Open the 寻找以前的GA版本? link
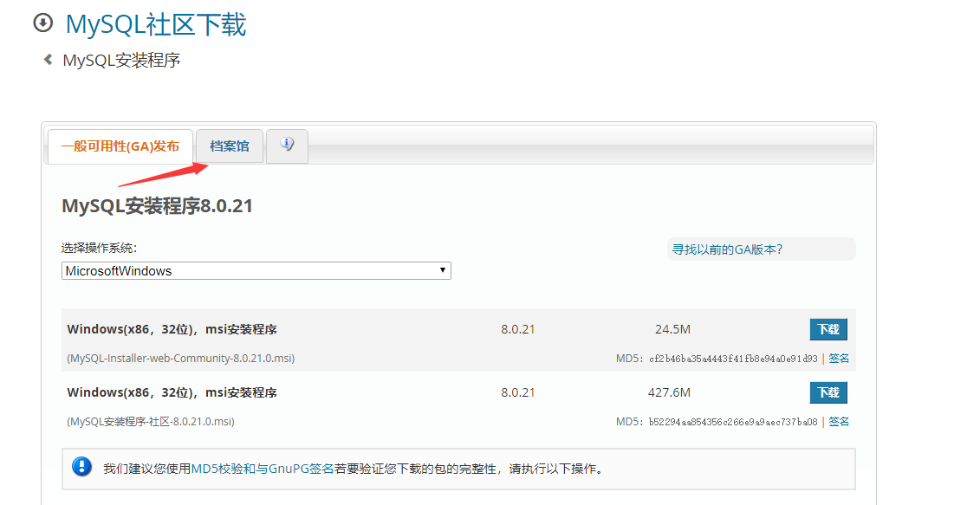This screenshot has height=505, width=980. [x=727, y=249]
